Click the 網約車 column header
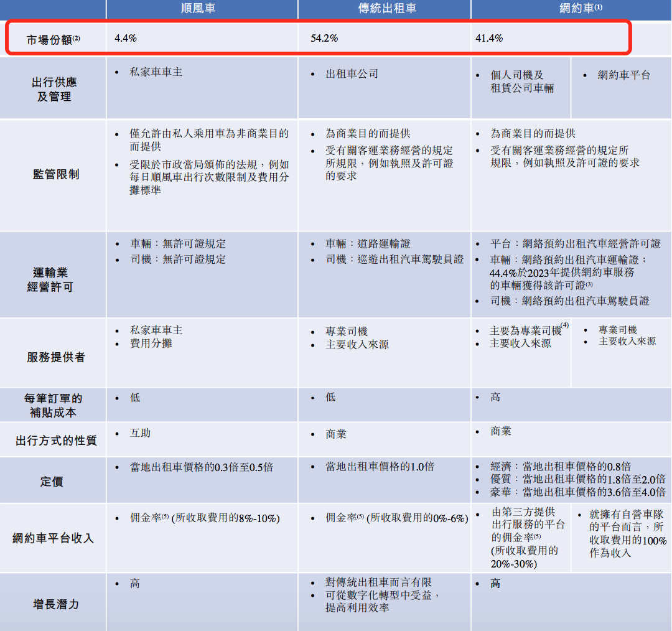 click(570, 8)
